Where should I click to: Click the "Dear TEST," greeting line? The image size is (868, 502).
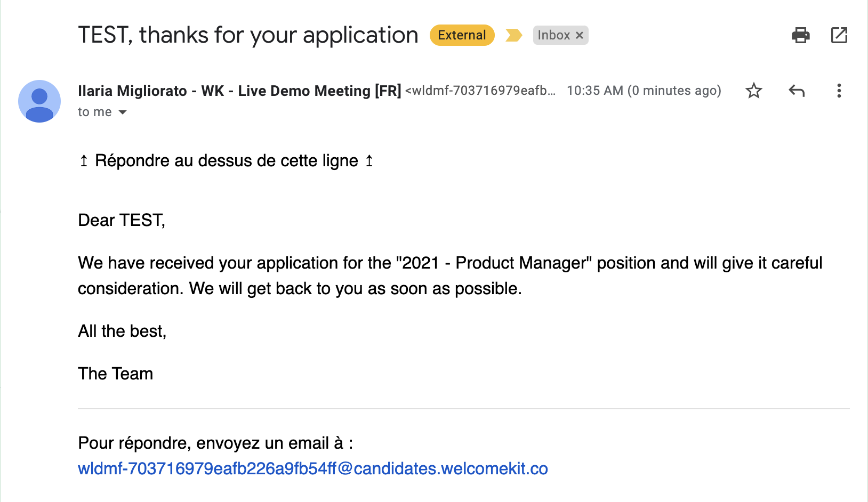(x=122, y=220)
